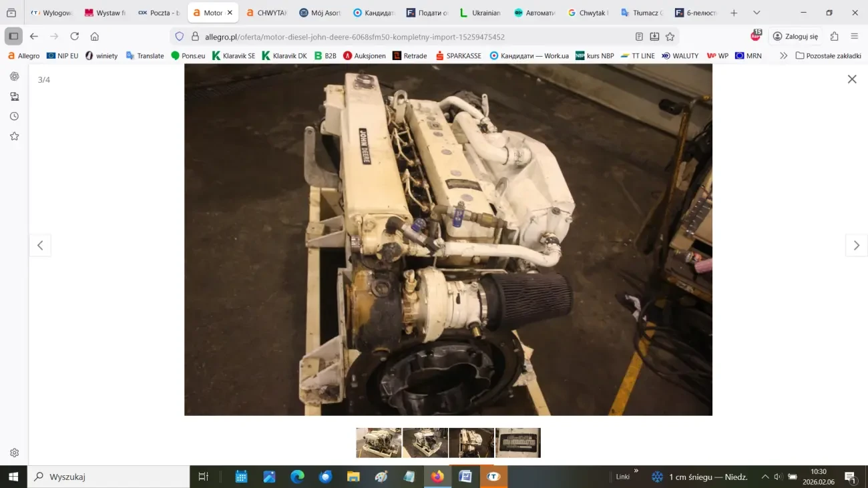Image resolution: width=868 pixels, height=488 pixels.
Task: Open sidebar settings gear
Action: click(14, 453)
